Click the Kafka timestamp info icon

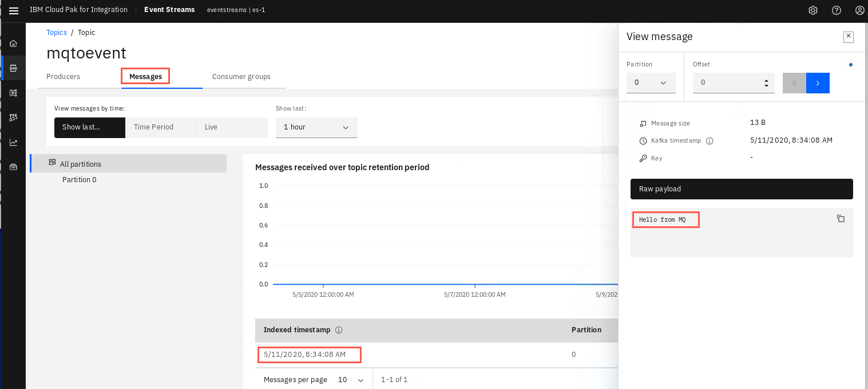710,140
